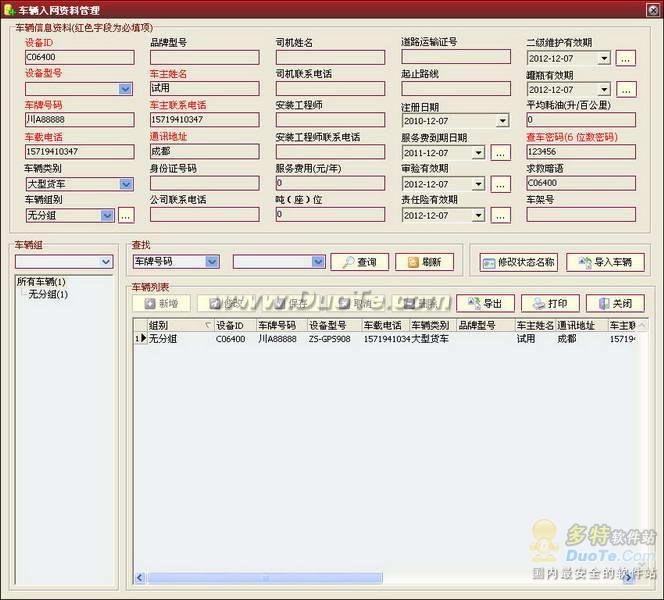Open the 车辆组 filter dropdown
Image resolution: width=664 pixels, height=600 pixels.
[106, 262]
